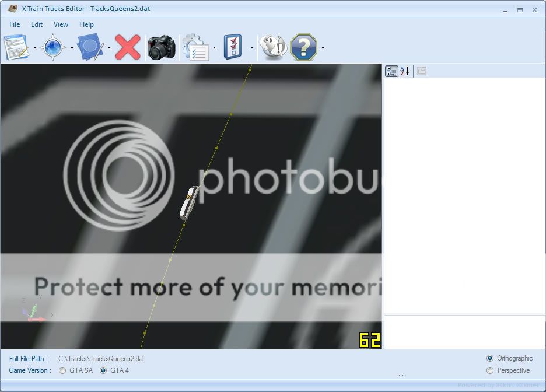The width and height of the screenshot is (546, 392).
Task: Expand dropdown arrow beside blueprint icon
Action: pyautogui.click(x=109, y=47)
